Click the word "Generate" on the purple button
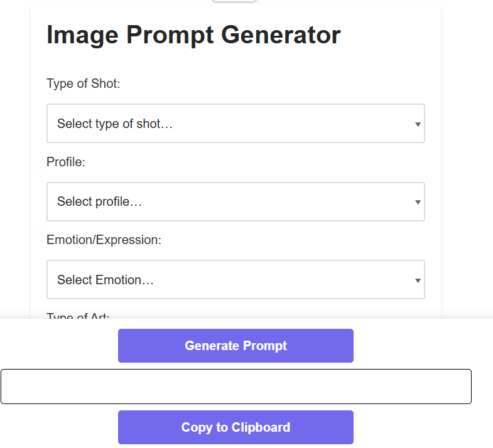Screen dimensions: 493x448 (211, 346)
